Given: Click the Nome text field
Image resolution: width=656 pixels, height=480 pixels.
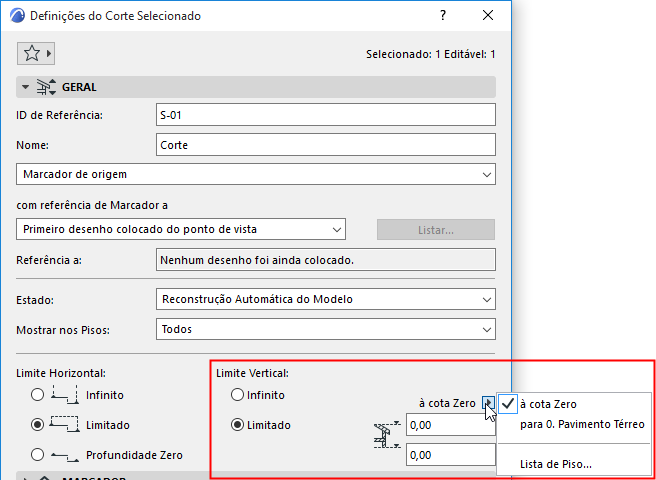Looking at the screenshot, I should (x=326, y=145).
